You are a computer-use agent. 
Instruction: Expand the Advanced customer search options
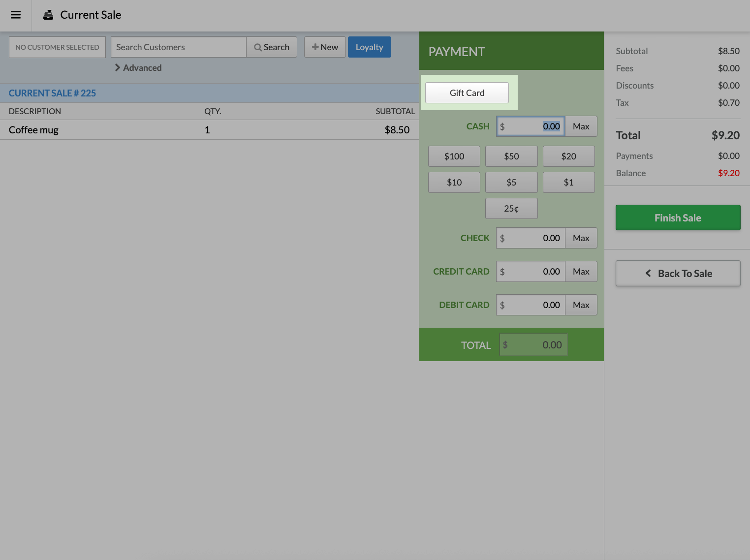point(138,68)
